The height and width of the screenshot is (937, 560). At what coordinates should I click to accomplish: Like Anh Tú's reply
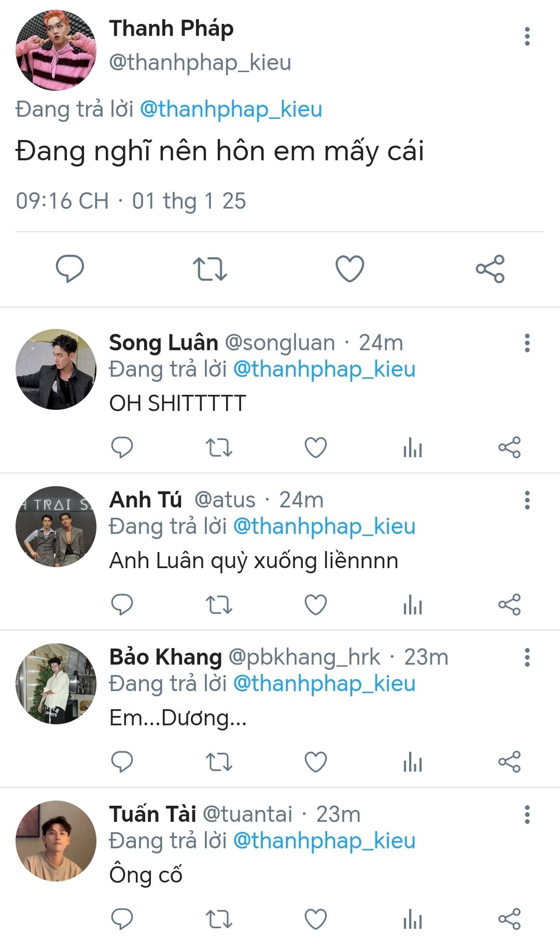(315, 605)
